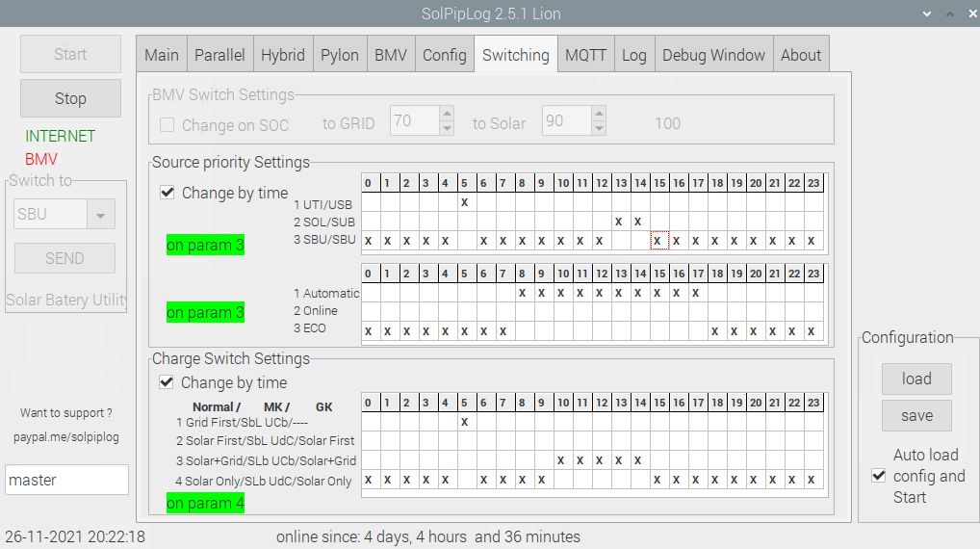Save the current configuration
Image resolution: width=980 pixels, height=549 pixels.
coord(916,415)
